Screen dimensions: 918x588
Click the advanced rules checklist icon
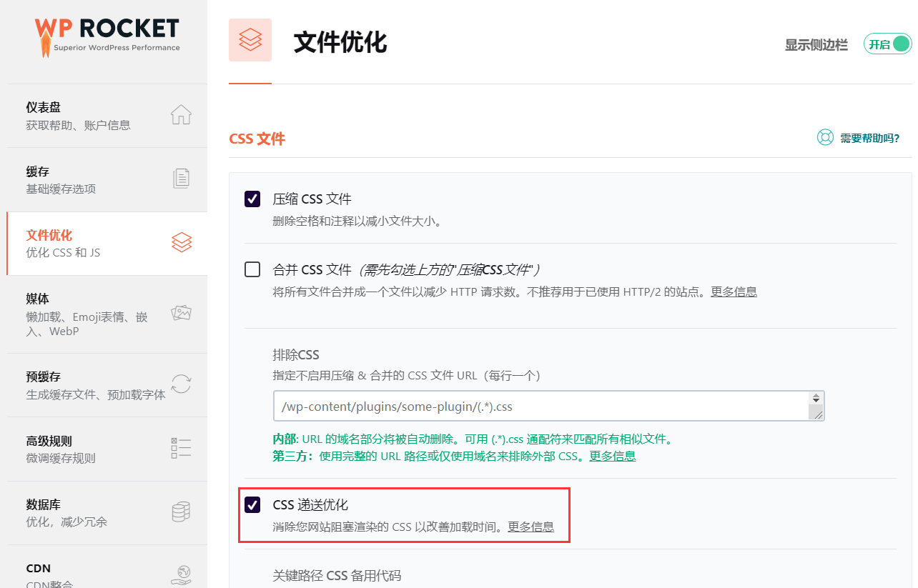coord(182,448)
